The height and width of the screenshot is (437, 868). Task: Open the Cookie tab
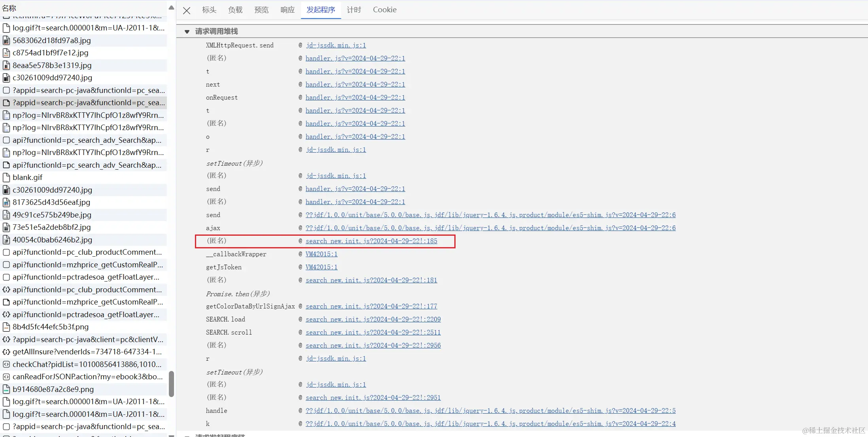click(384, 9)
